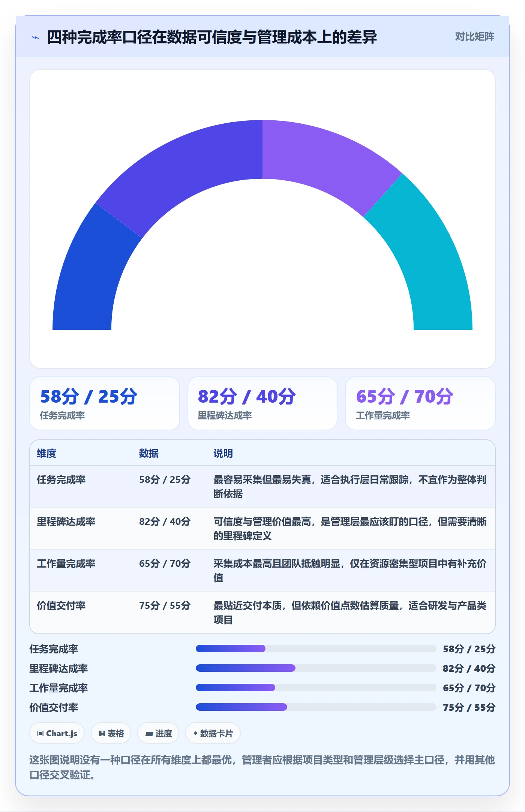
Task: Click table data cell 65分 / 70分
Action: pos(165,563)
